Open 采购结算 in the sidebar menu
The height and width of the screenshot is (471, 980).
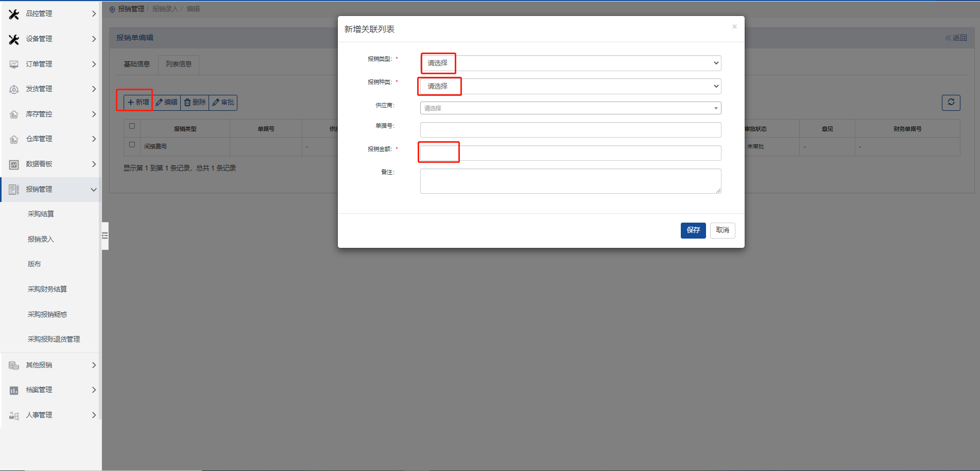(x=41, y=214)
